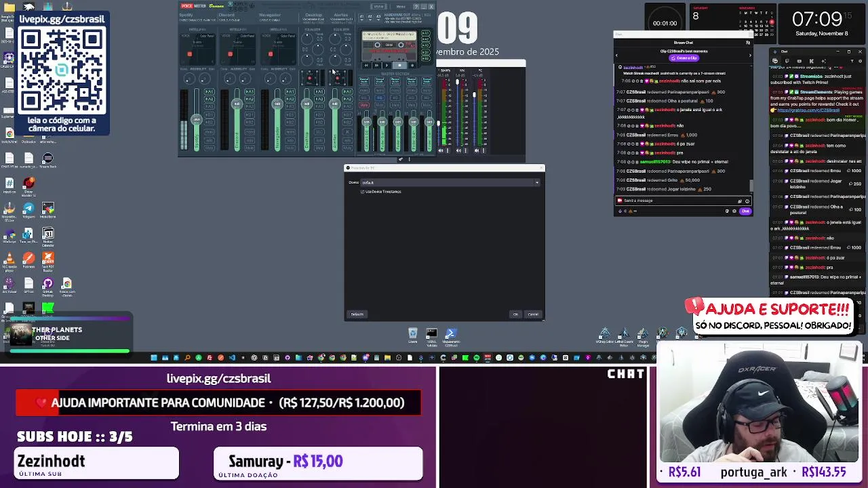Click the Spotify strip gain fader
This screenshot has height=488, width=868.
tap(197, 119)
